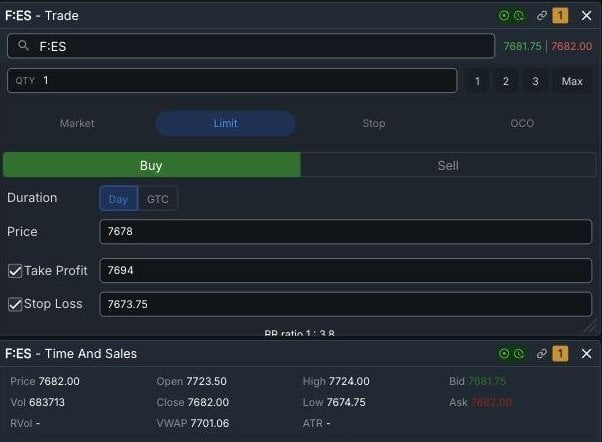Click link chain icon in Time And Sales panel

click(542, 353)
